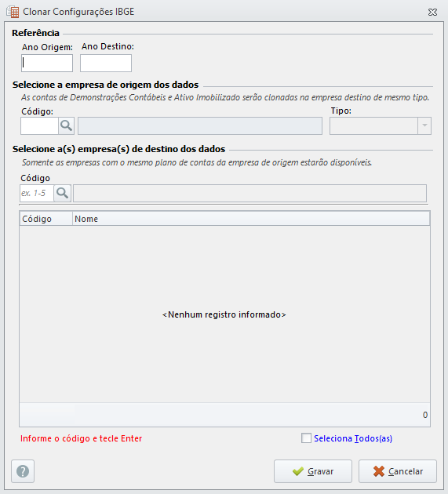Click the magnifier for destination company code

click(62, 193)
